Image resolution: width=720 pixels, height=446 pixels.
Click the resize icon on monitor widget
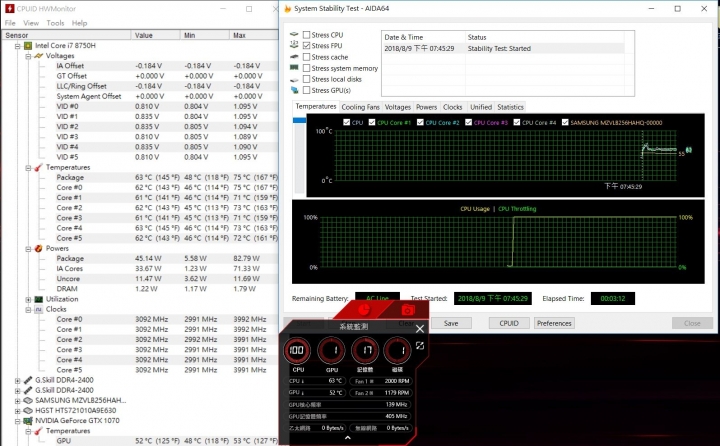click(420, 346)
